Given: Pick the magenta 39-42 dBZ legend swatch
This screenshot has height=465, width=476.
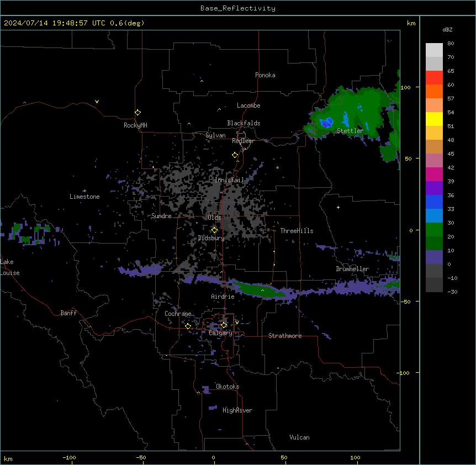Looking at the screenshot, I should (x=434, y=174).
